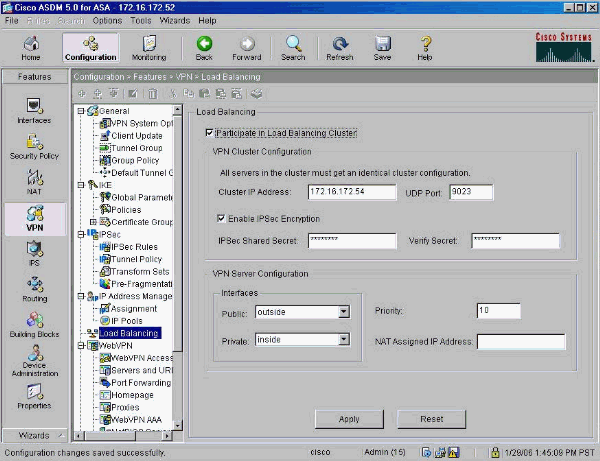
Task: Click the edit pencil icon in rule toolbar
Action: [133, 94]
